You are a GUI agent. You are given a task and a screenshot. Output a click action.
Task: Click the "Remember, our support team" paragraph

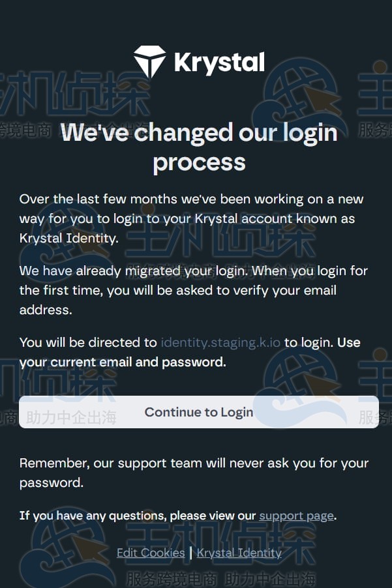point(194,463)
